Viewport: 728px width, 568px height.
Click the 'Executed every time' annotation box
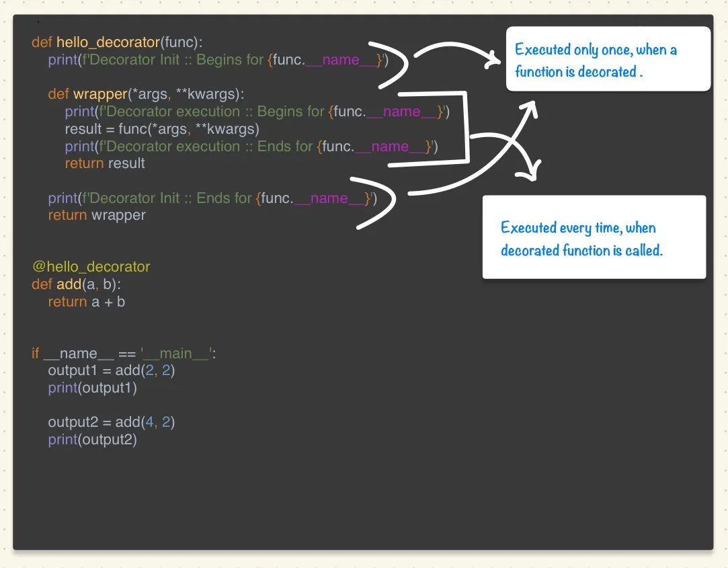[x=594, y=238]
